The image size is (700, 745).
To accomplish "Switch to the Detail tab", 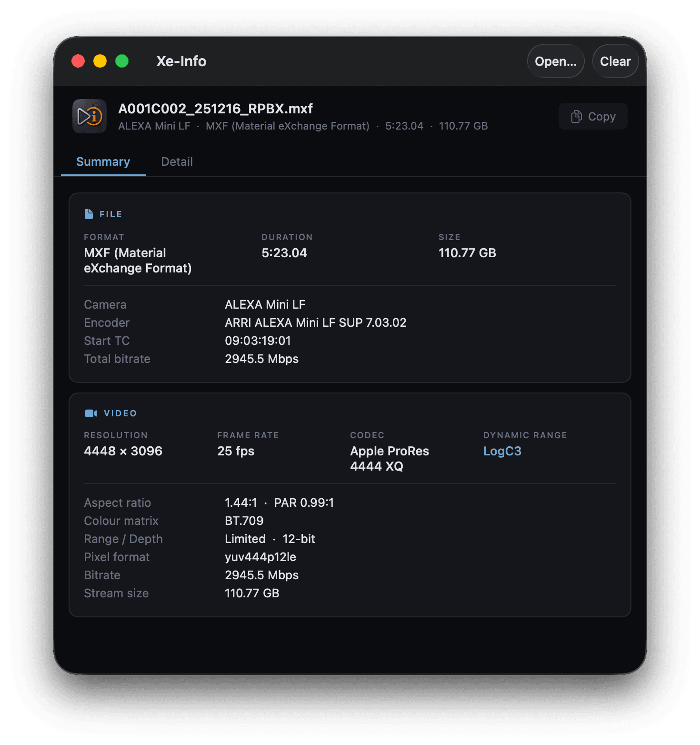I will point(177,161).
